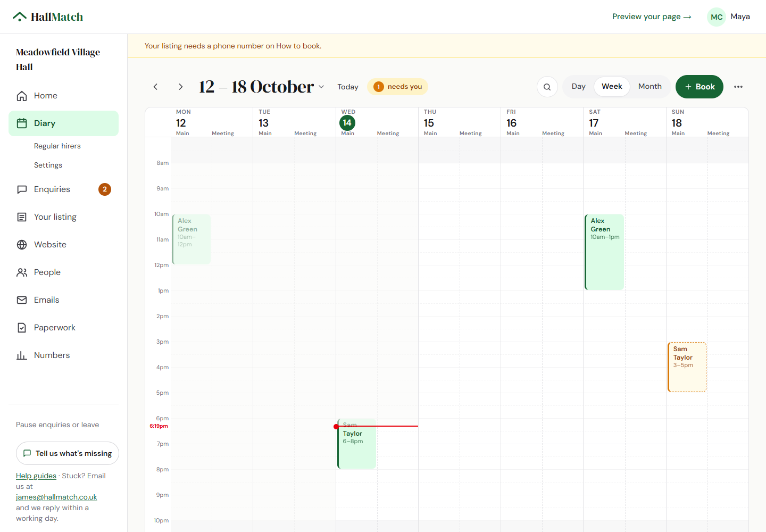Click MC avatar for Maya

click(x=717, y=17)
